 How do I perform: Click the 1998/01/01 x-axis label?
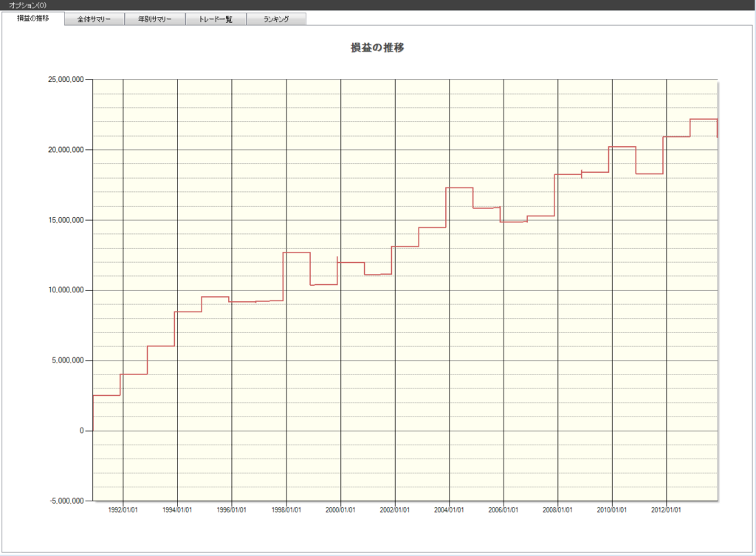[x=286, y=510]
